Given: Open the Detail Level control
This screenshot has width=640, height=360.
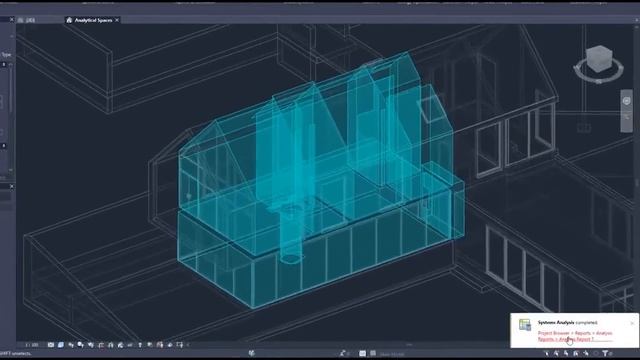Looking at the screenshot, I should tap(51, 345).
